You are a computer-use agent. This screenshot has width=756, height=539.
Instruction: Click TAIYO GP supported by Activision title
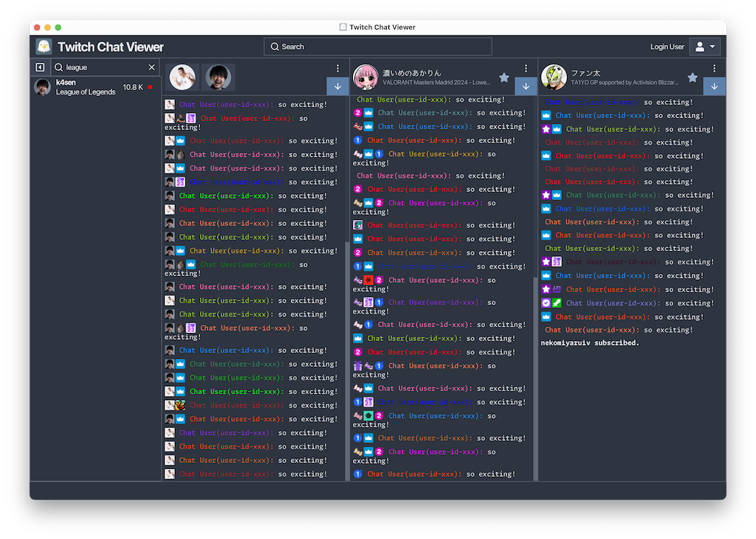[625, 83]
